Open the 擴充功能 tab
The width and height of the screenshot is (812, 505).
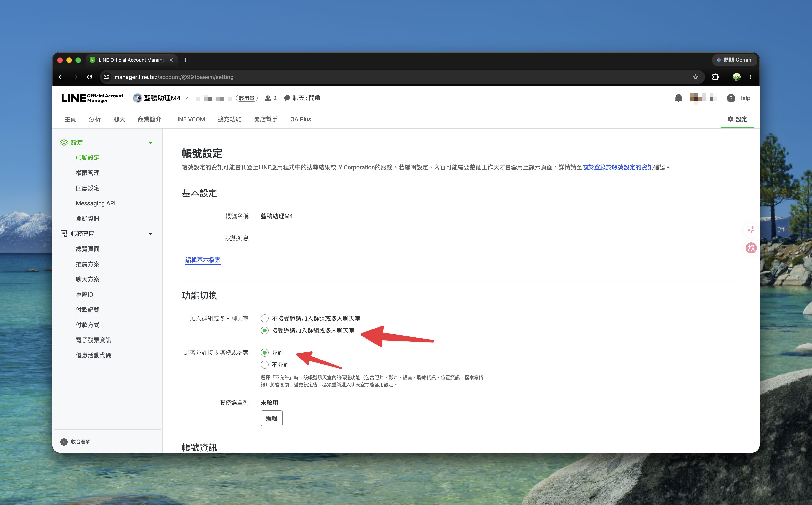pos(229,120)
